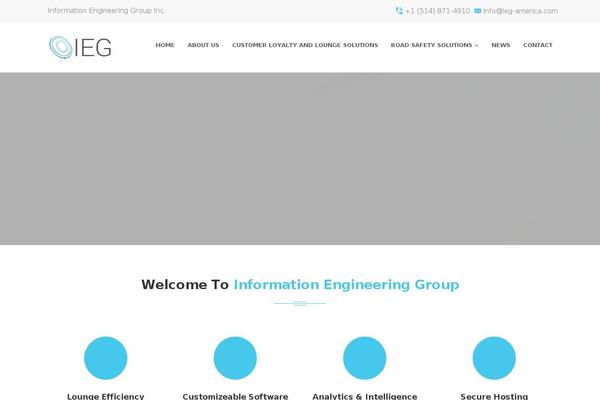Image resolution: width=600 pixels, height=400 pixels.
Task: Click the Secure Hosting blue circle
Action: (x=494, y=358)
